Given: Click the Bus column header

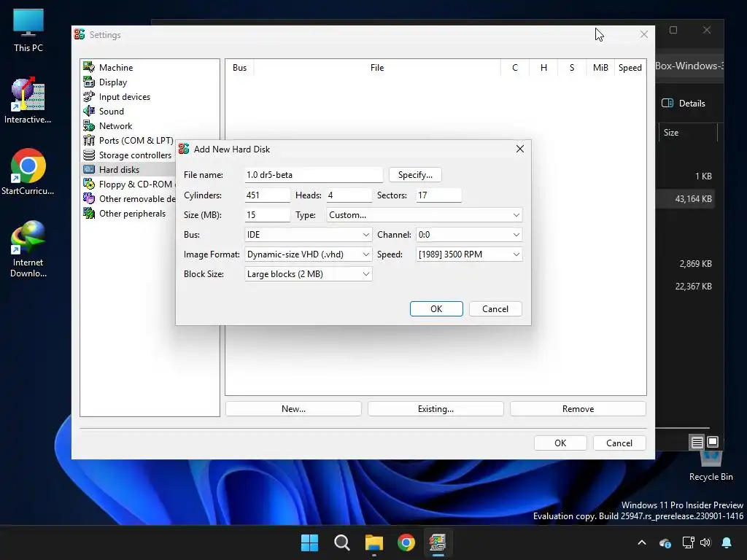Looking at the screenshot, I should tap(239, 68).
